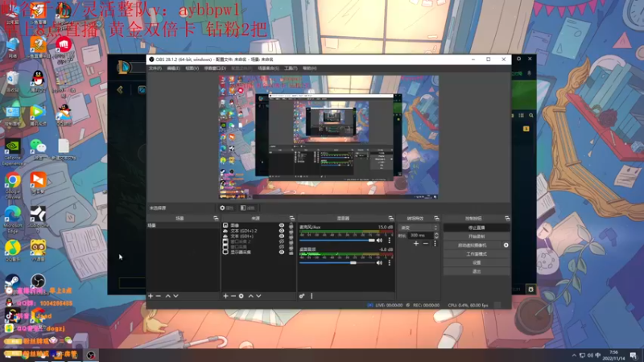Open the 停靠窗口(D) menu in OBS
Screen dimensions: 644x362
pyautogui.click(x=215, y=68)
